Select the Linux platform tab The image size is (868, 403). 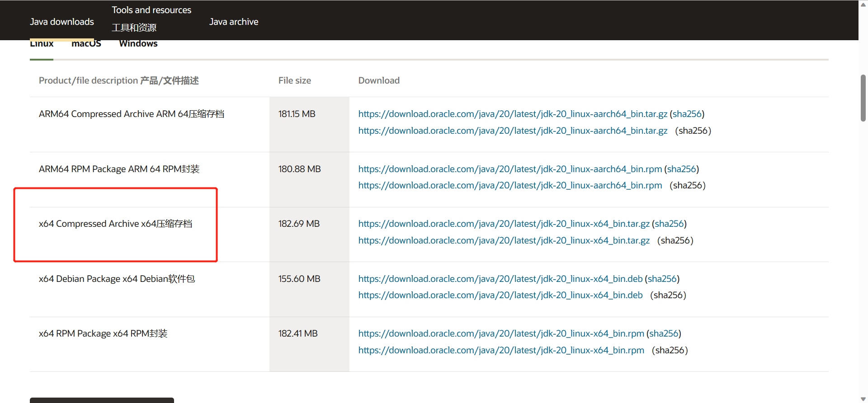point(42,44)
